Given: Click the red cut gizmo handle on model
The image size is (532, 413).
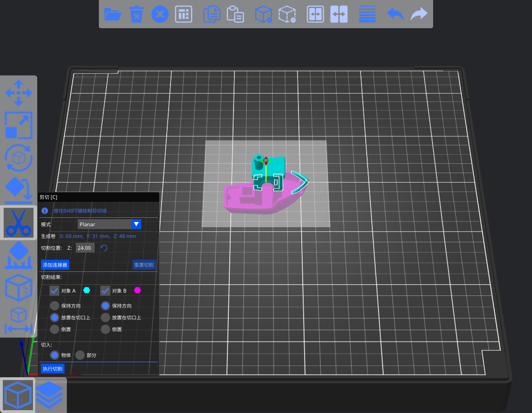Looking at the screenshot, I should (x=266, y=160).
